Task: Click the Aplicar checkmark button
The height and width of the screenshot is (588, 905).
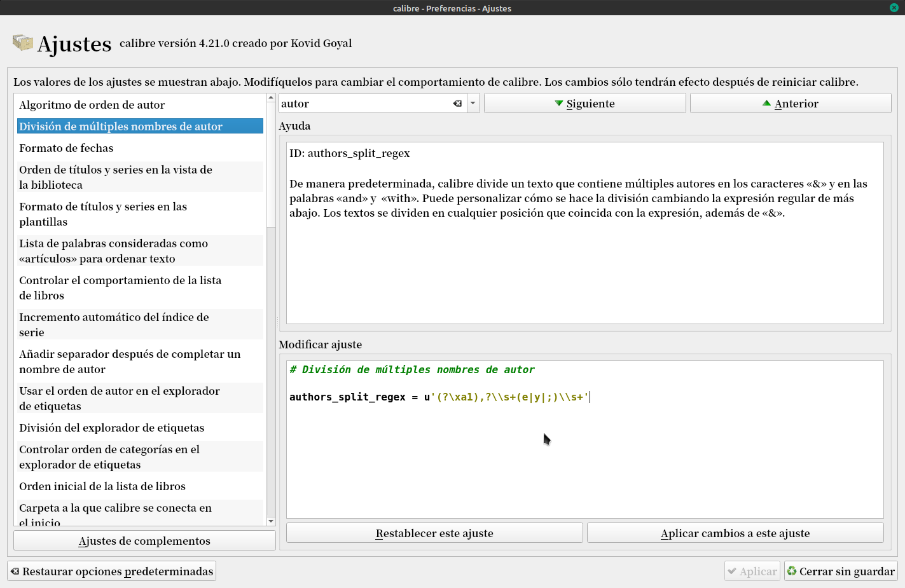Action: (x=752, y=571)
